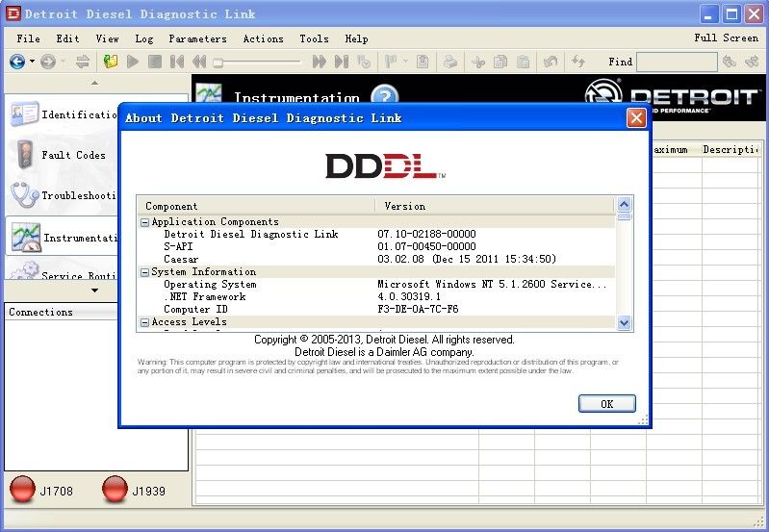Open a log file via toolbar icon
Image resolution: width=769 pixels, height=532 pixels.
111,62
